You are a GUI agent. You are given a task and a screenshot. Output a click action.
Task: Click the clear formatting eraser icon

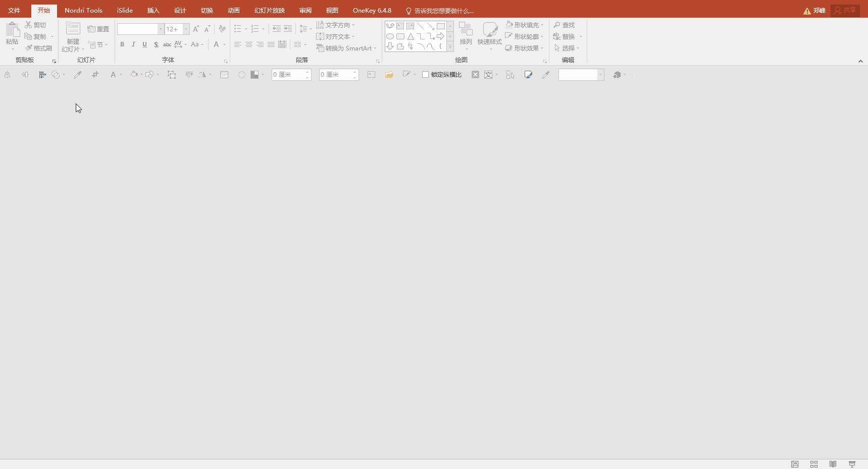tap(222, 29)
